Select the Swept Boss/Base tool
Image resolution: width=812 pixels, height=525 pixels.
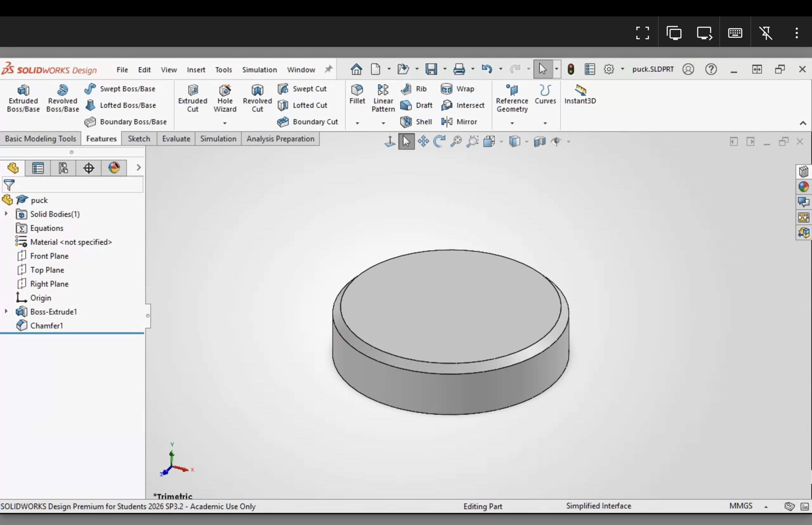120,89
